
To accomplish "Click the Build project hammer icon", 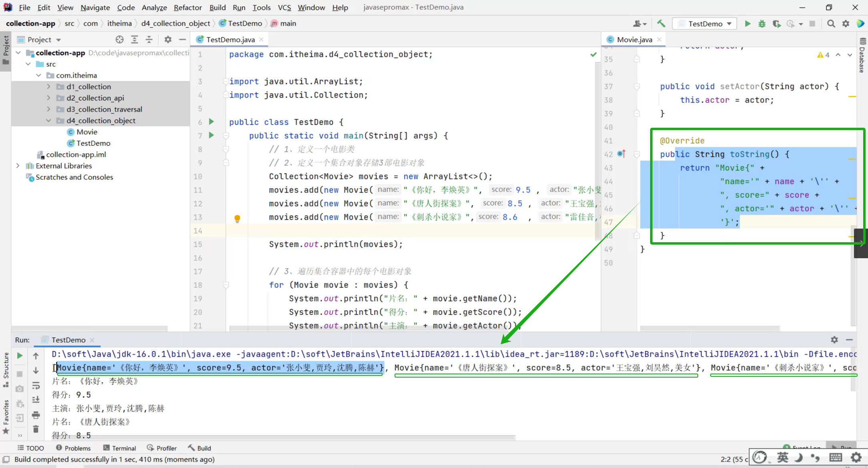I will 661,24.
